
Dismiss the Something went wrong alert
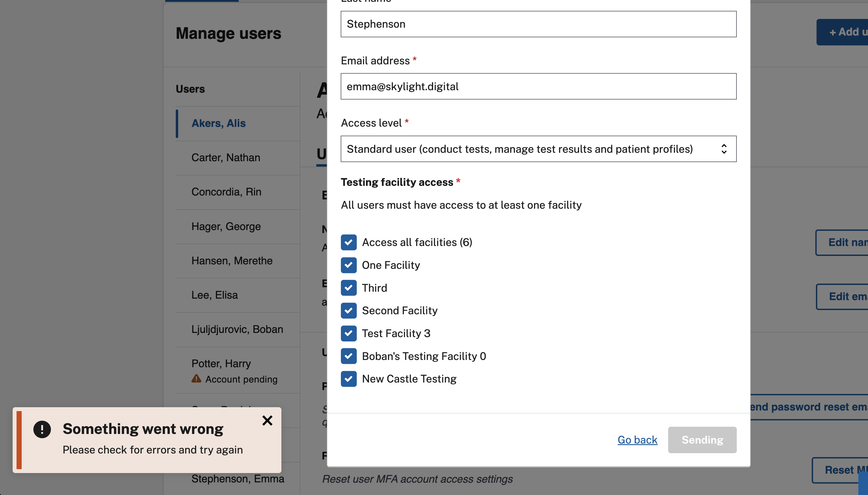coord(268,420)
